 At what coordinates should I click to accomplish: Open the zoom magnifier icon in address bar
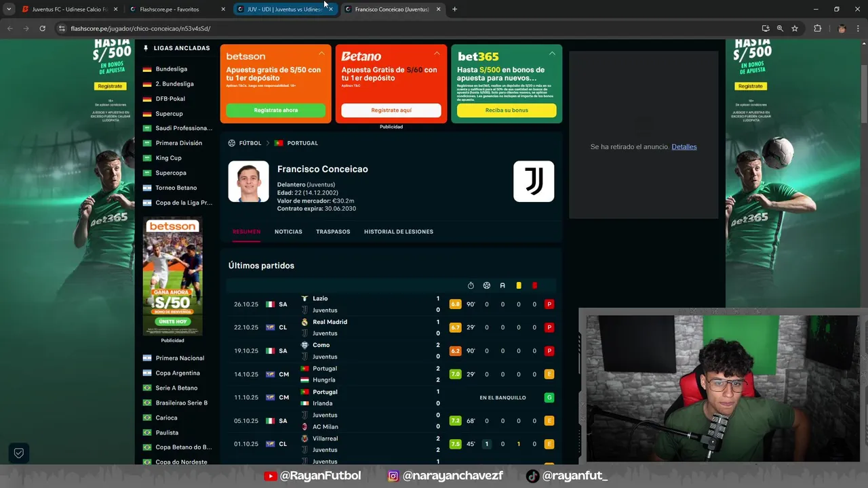click(780, 28)
